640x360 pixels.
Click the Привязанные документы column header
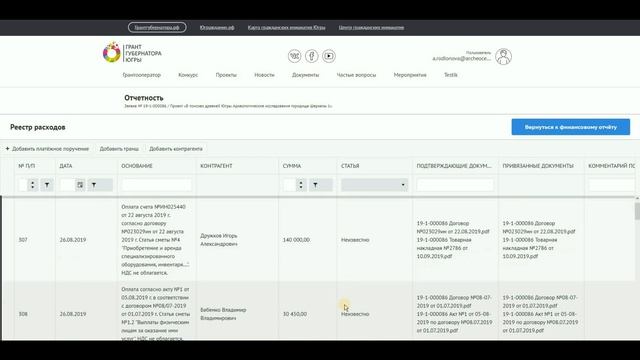(538, 166)
